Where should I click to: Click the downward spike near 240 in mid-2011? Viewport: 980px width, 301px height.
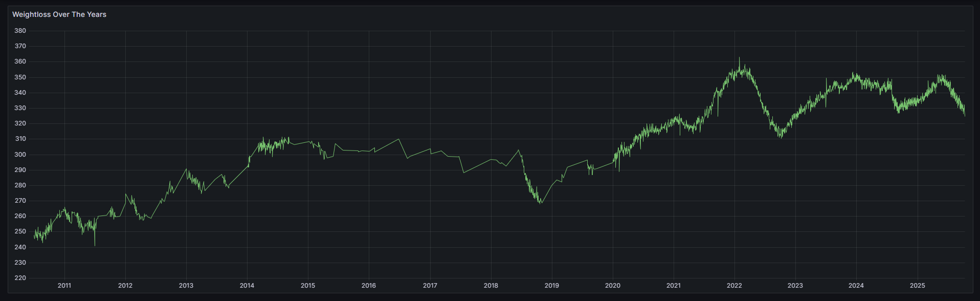tap(95, 245)
